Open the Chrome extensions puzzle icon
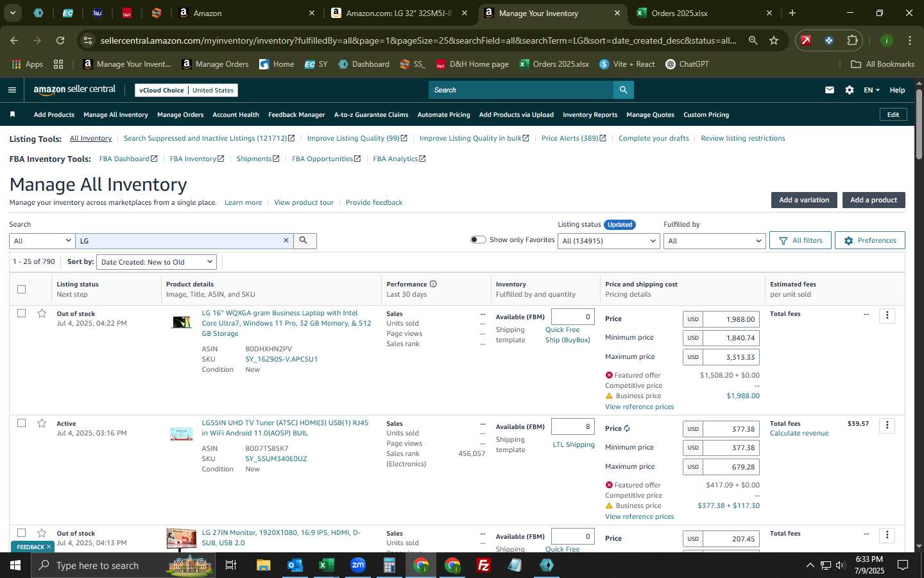 [852, 40]
